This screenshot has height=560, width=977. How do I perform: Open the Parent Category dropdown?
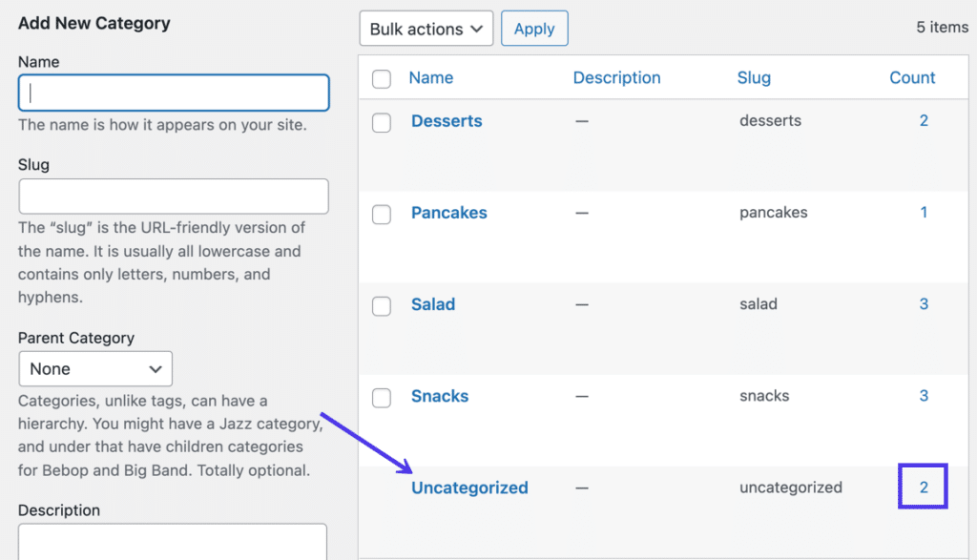click(94, 368)
